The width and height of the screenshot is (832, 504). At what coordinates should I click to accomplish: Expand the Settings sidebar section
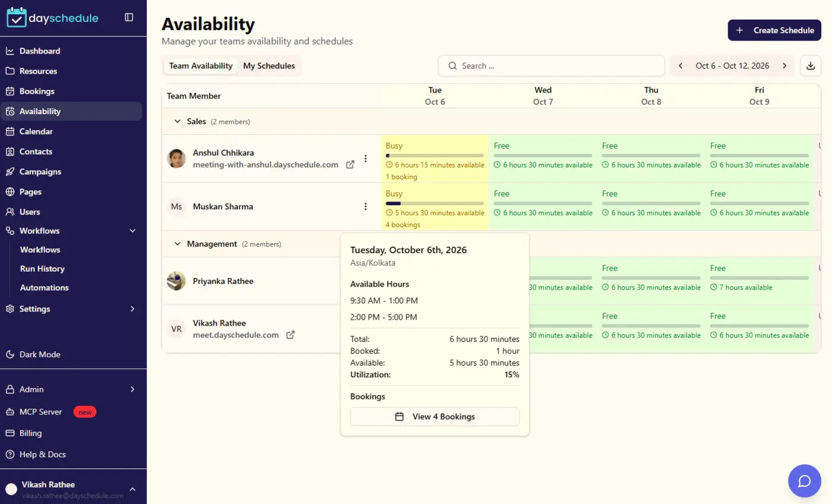coord(133,309)
